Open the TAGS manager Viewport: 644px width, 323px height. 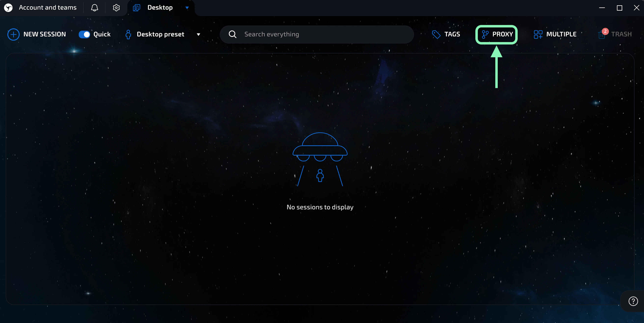(x=452, y=34)
